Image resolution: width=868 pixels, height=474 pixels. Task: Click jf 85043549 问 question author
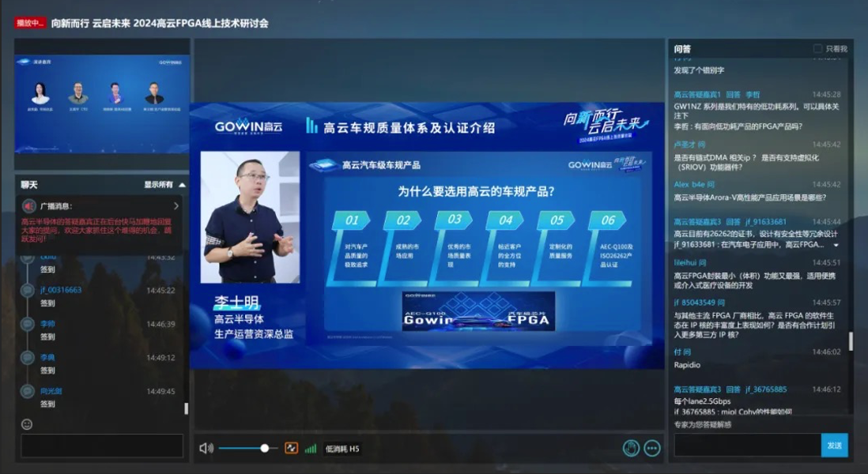click(699, 303)
